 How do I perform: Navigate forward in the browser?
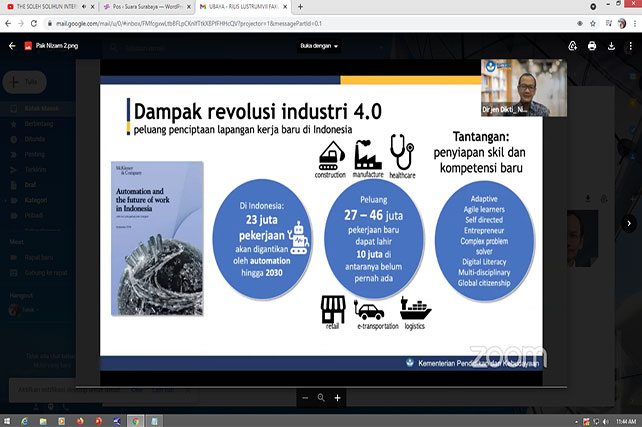[21, 23]
